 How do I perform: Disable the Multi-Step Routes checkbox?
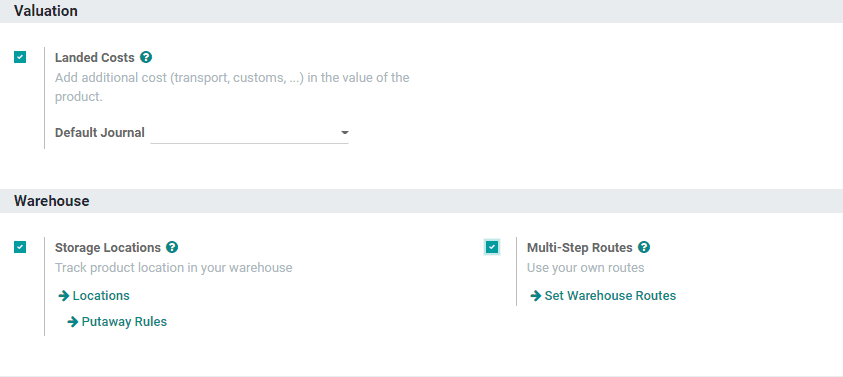click(492, 247)
